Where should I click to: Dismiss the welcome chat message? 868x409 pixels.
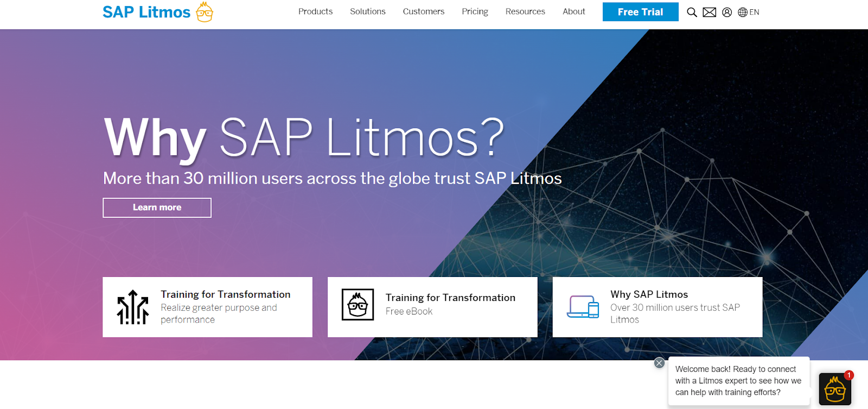[x=659, y=363]
